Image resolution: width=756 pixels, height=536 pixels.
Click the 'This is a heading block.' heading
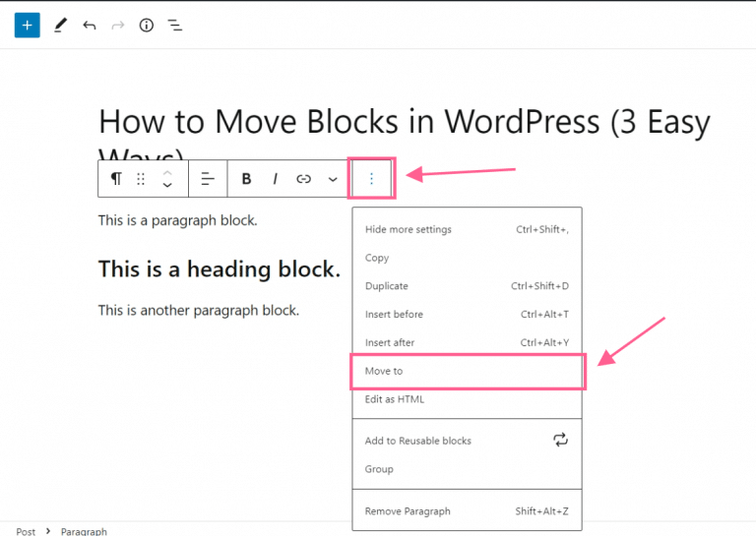pyautogui.click(x=220, y=268)
